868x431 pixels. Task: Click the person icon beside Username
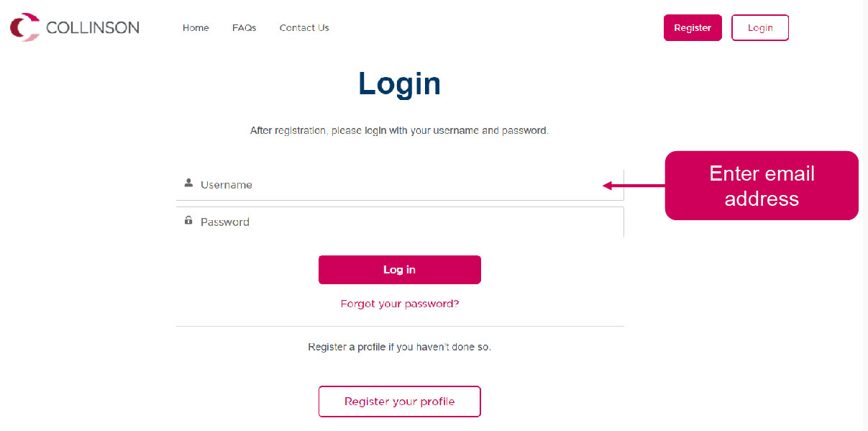(188, 183)
